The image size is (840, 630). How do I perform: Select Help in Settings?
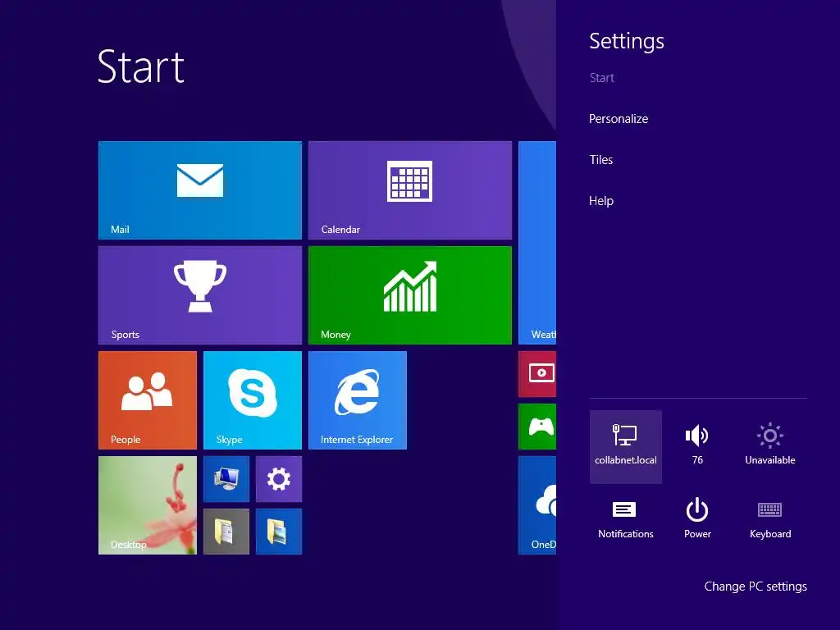(x=601, y=201)
